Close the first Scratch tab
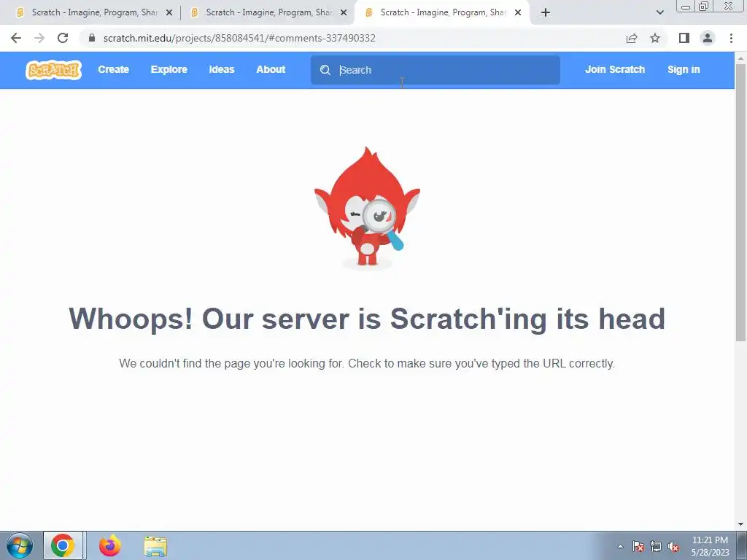 (169, 12)
